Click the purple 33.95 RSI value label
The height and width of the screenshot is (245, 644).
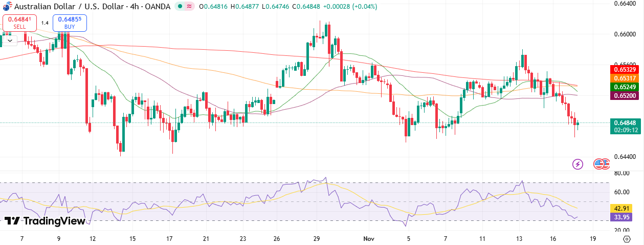tap(621, 217)
